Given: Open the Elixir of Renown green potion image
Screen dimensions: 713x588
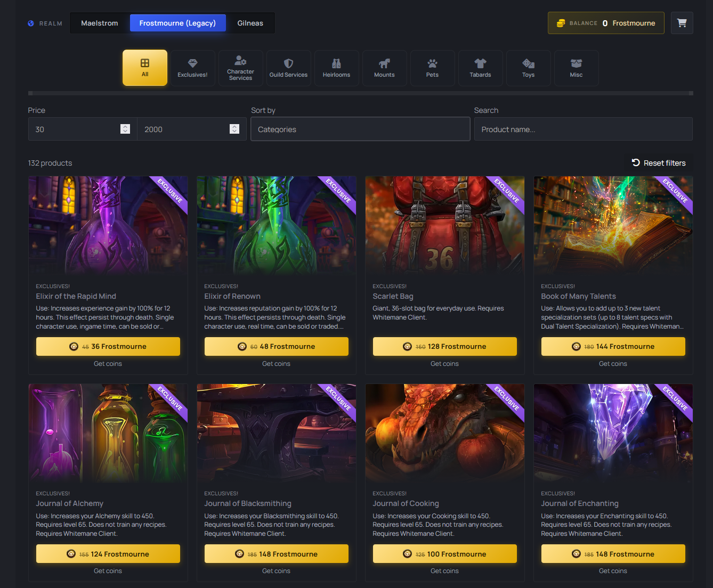Looking at the screenshot, I should coord(277,225).
